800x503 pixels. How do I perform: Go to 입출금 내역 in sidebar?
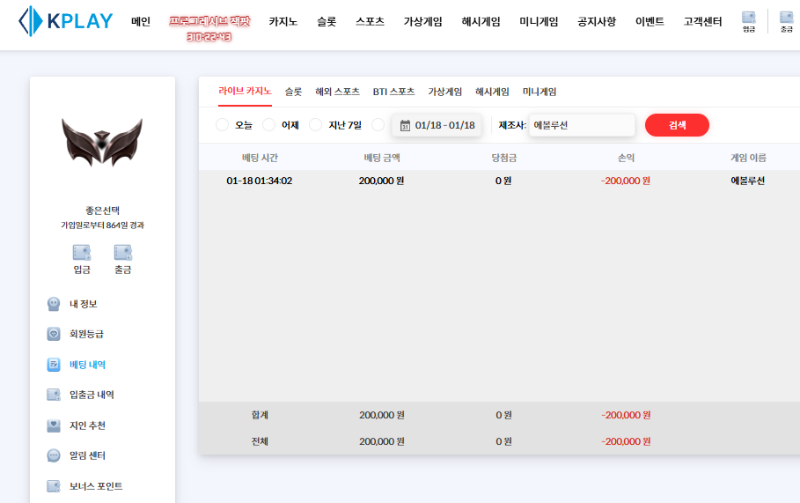(x=90, y=395)
